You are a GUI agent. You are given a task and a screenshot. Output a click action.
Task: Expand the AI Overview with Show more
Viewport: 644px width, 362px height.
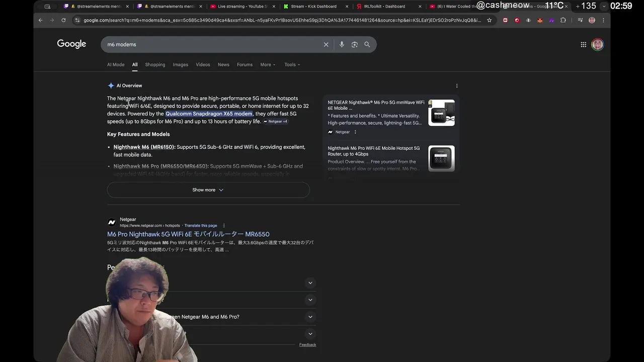[208, 190]
